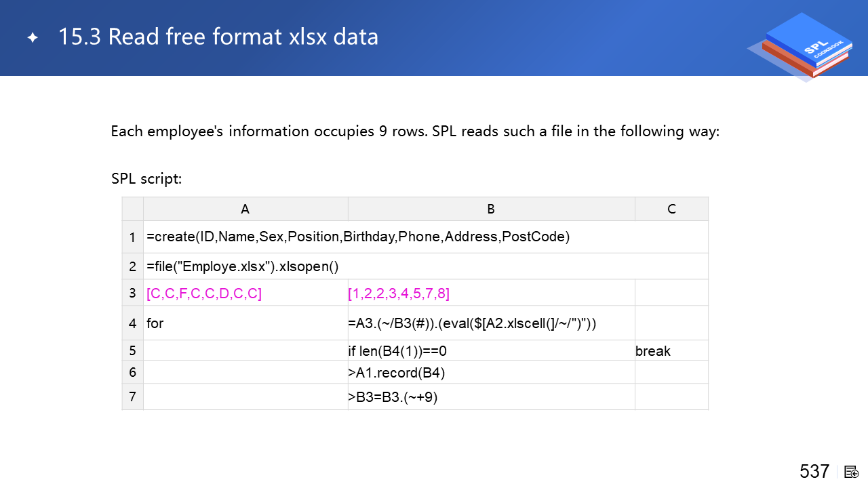Screen dimensions: 868x488
Task: Click the cell with the eval xlscell expression
Action: coord(472,323)
